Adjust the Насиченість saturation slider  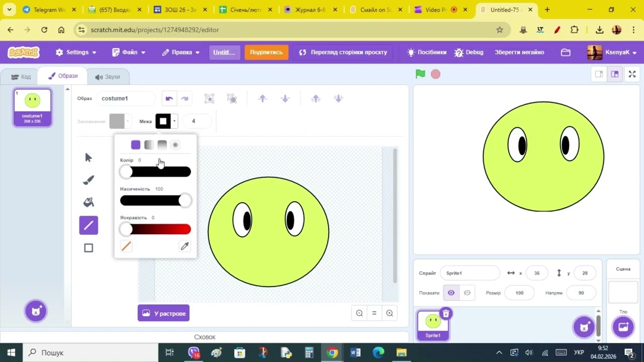click(x=155, y=201)
